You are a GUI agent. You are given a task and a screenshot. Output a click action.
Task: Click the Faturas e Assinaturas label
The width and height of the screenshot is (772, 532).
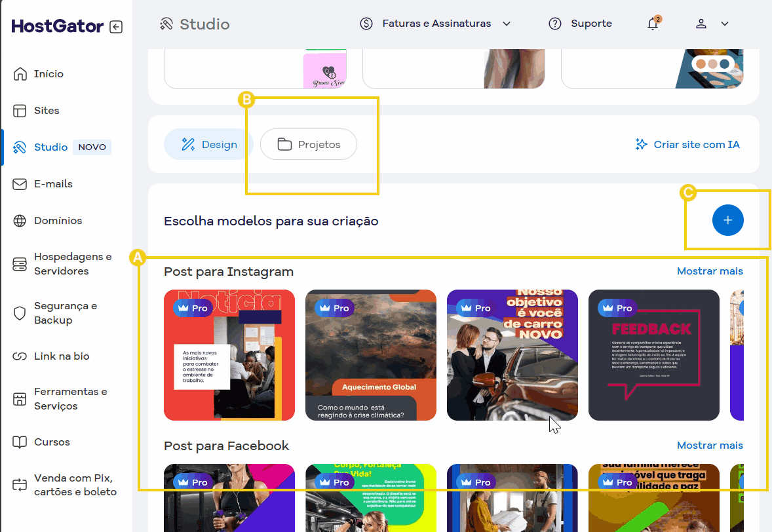[x=436, y=24]
